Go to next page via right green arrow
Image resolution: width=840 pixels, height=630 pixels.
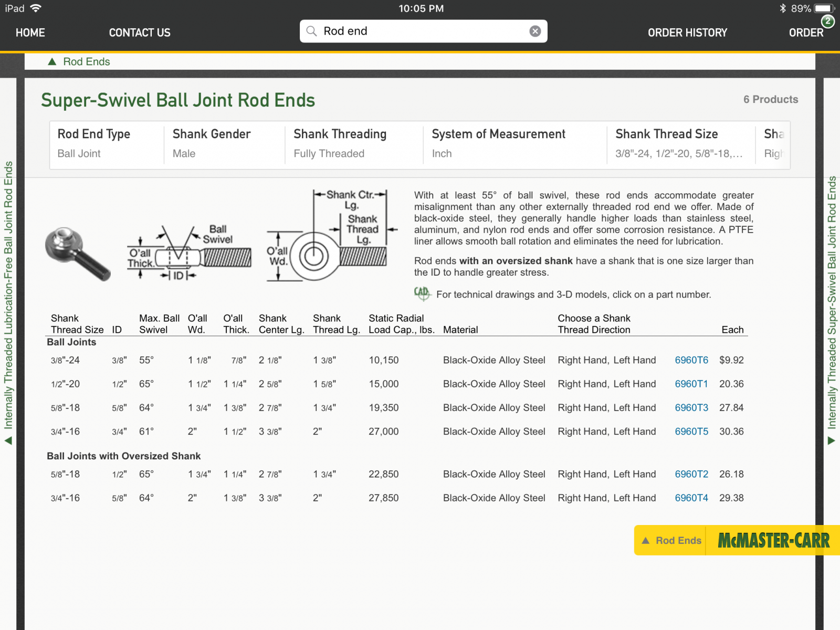(832, 441)
